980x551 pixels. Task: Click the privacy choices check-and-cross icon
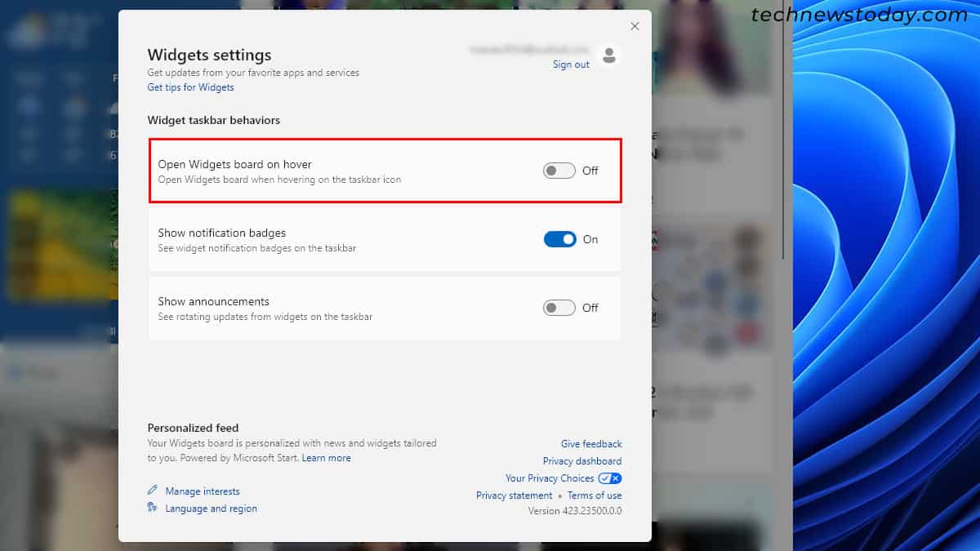tap(610, 478)
